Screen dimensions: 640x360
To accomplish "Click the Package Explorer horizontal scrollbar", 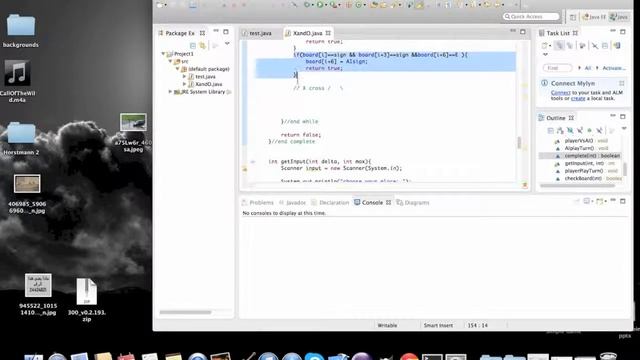I will pyautogui.click(x=185, y=312).
